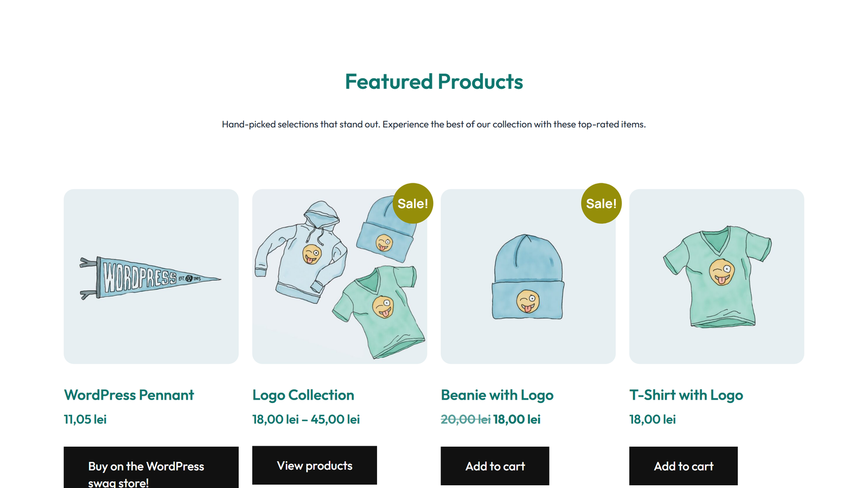Screen dimensions: 868x488
Task: Click the hand-picked selections description text
Action: point(434,124)
